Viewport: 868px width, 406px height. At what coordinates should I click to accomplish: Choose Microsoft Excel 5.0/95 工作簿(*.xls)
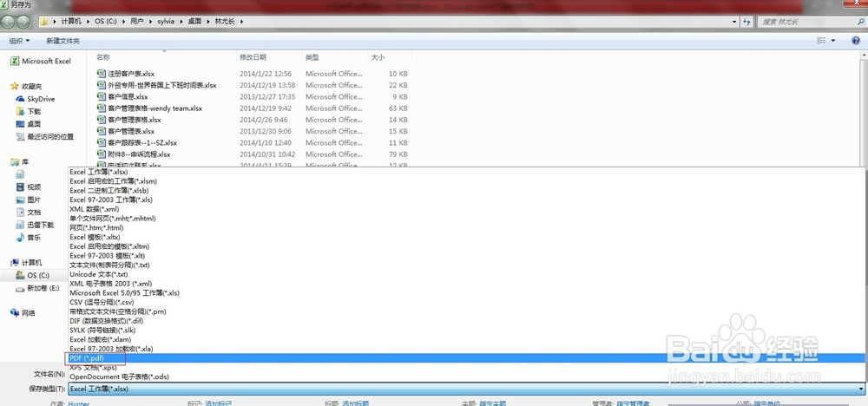[x=466, y=292]
